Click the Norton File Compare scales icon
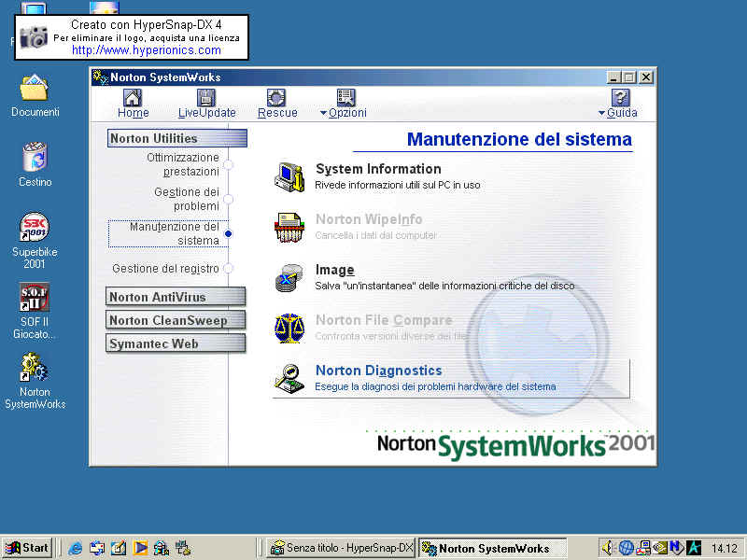Image resolution: width=747 pixels, height=560 pixels. tap(289, 329)
